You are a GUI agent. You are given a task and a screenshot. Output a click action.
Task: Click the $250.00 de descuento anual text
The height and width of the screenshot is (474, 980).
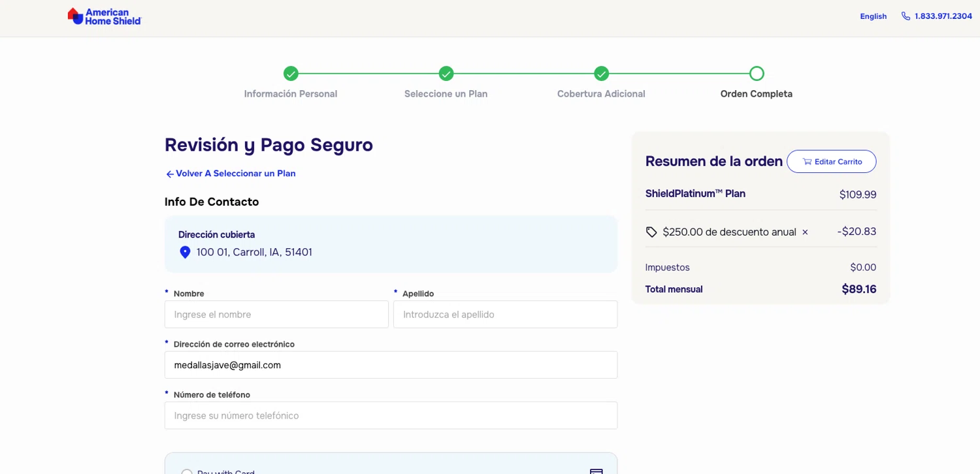[x=729, y=232]
